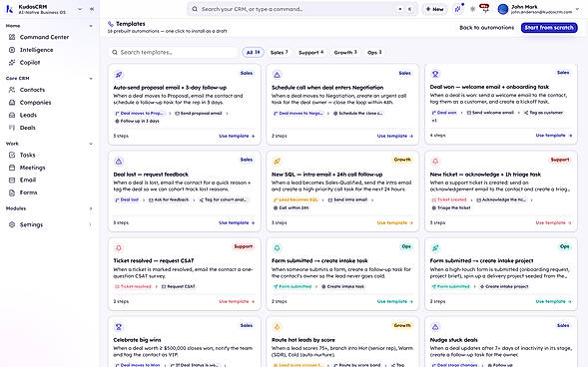This screenshot has width=588, height=367.
Task: Click the icon on Route hot leads card
Action: click(278, 327)
